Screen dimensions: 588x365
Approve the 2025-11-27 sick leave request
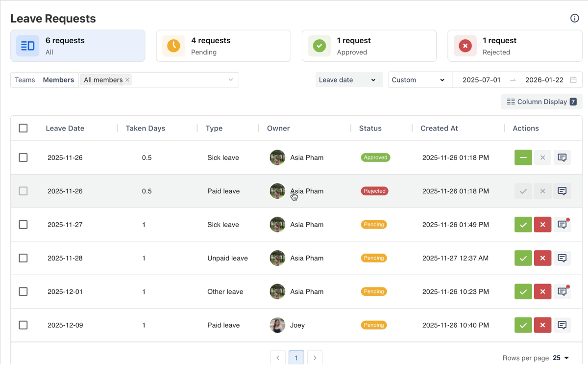click(x=523, y=225)
